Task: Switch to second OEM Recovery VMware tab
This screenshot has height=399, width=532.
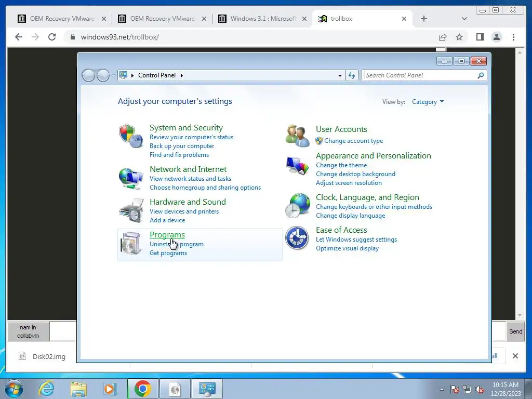Action: tap(162, 19)
